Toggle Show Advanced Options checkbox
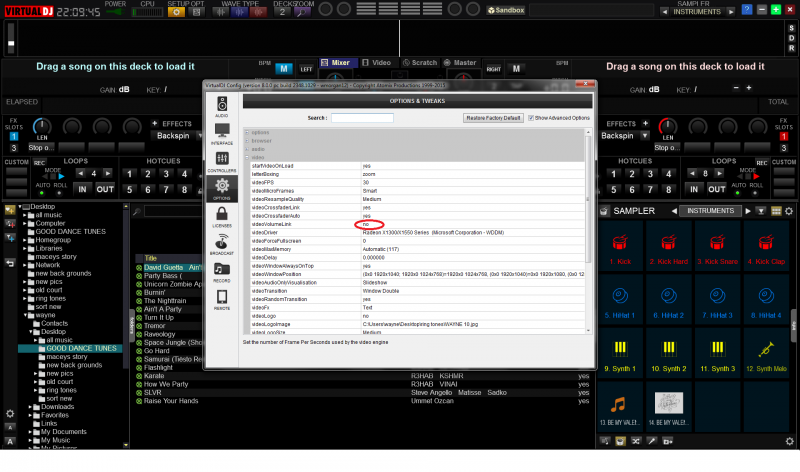Image resolution: width=800 pixels, height=472 pixels. click(530, 117)
